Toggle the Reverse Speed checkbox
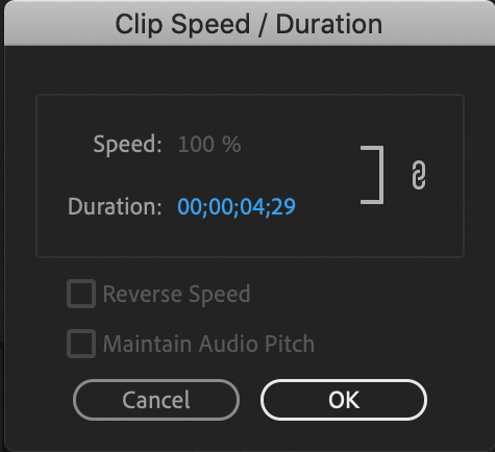Image resolution: width=495 pixels, height=452 pixels. [81, 294]
